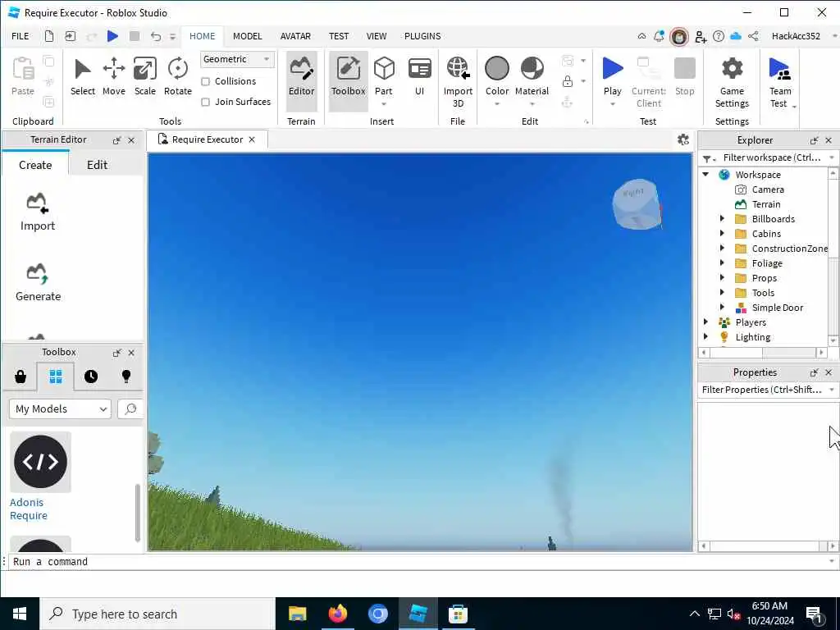Open Toolbox Marketplace bag tab
The height and width of the screenshot is (630, 840).
pos(21,377)
